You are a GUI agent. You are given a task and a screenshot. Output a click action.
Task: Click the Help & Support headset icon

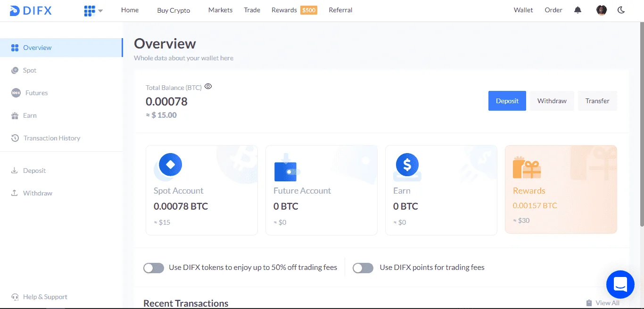point(15,297)
